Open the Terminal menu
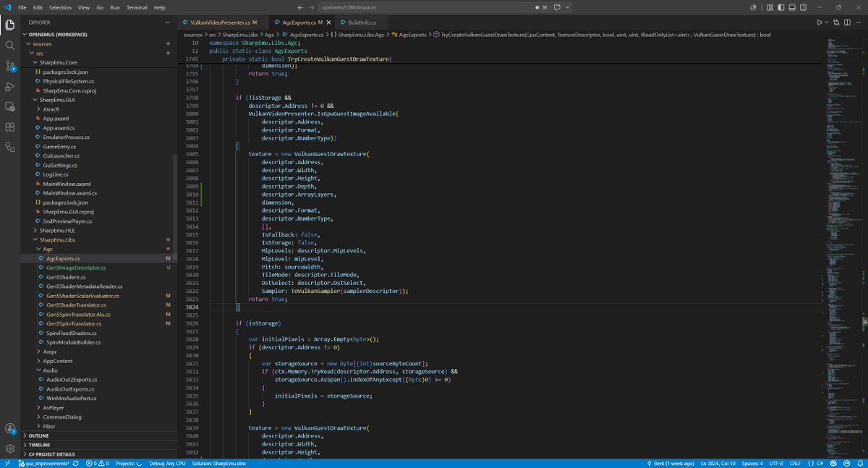The width and height of the screenshot is (868, 468). click(137, 7)
